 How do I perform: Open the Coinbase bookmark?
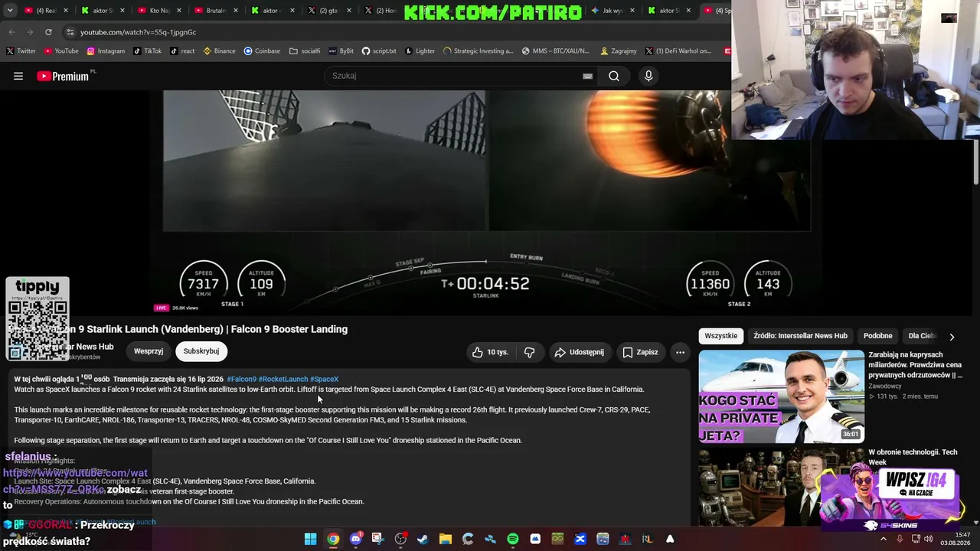[262, 51]
